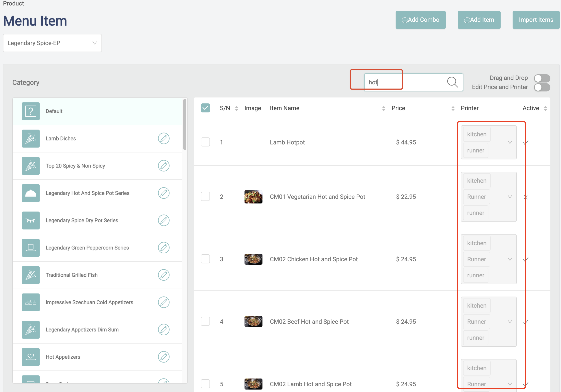Click active checkmark for CM02 Beef Hot and Spice Pot
561x392 pixels.
(526, 322)
